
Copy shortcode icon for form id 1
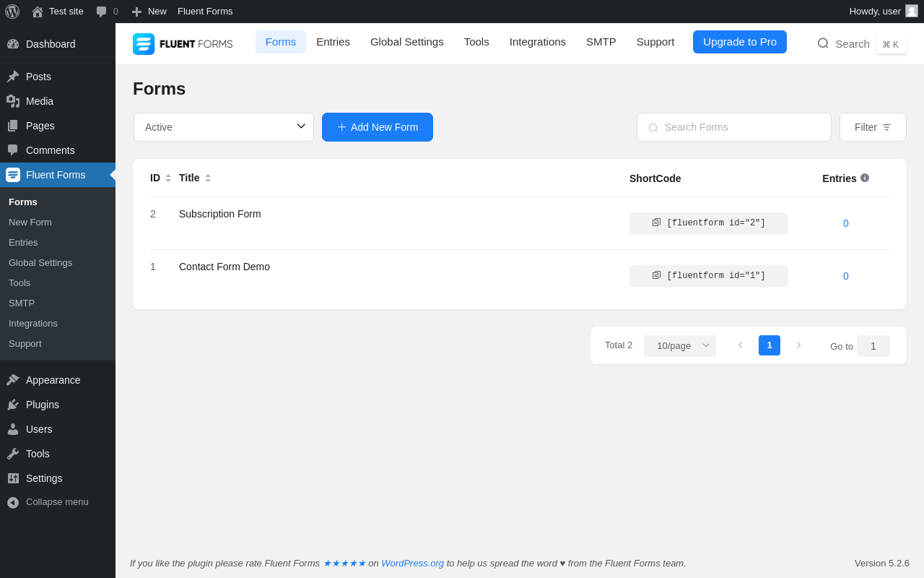656,275
